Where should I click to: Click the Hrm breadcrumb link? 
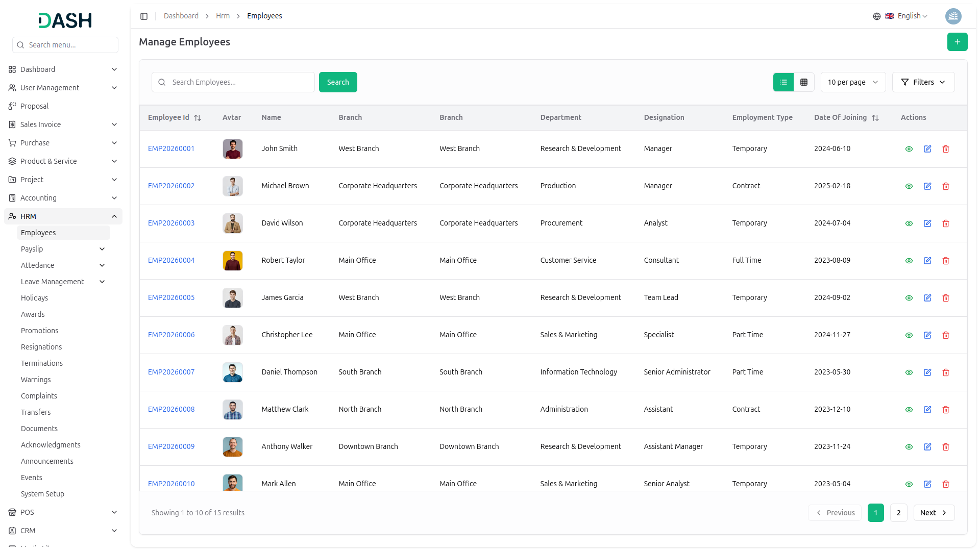pos(223,16)
